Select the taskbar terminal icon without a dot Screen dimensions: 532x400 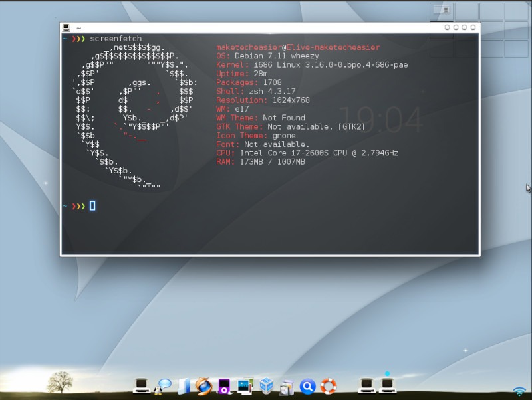(366, 385)
